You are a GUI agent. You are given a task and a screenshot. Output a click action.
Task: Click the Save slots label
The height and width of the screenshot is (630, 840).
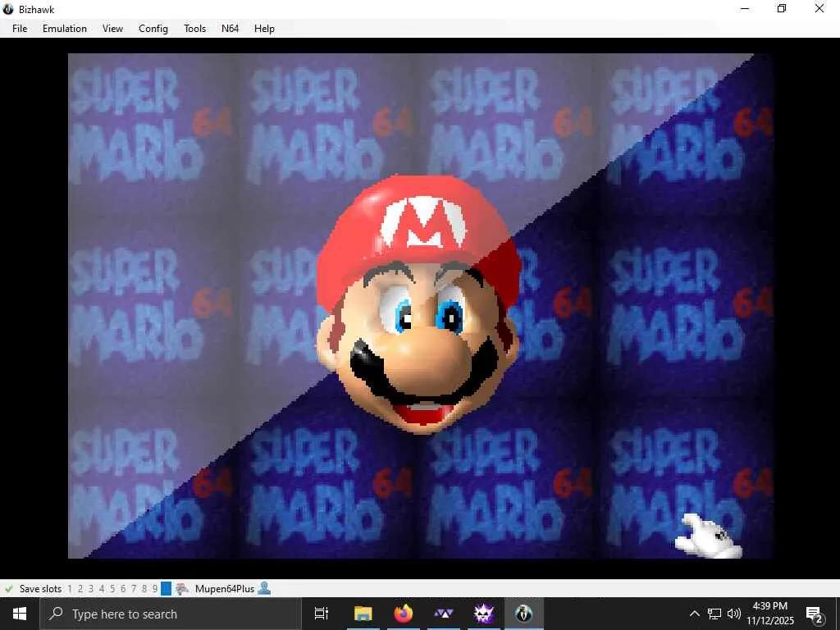point(40,589)
